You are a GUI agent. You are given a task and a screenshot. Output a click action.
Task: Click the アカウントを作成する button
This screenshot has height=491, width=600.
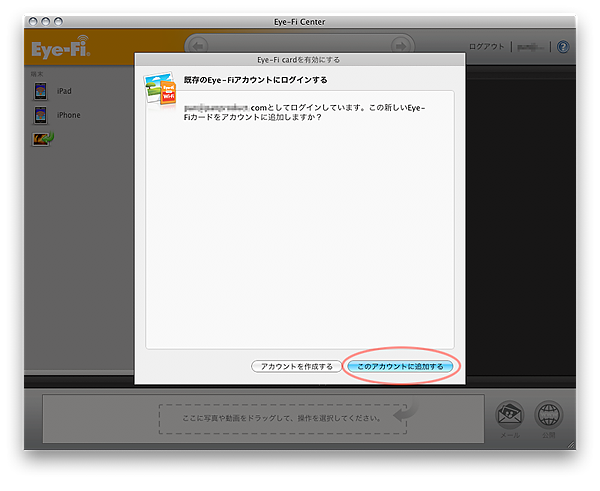click(297, 366)
